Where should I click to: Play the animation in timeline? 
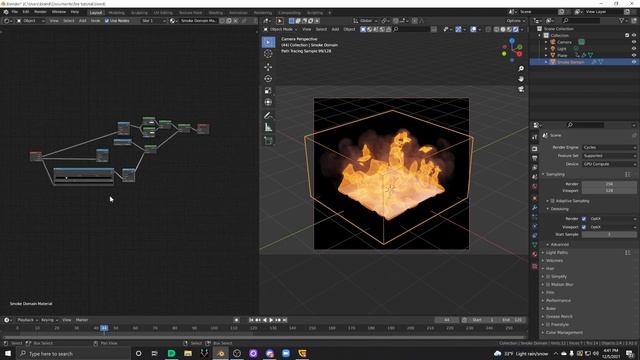pos(271,320)
